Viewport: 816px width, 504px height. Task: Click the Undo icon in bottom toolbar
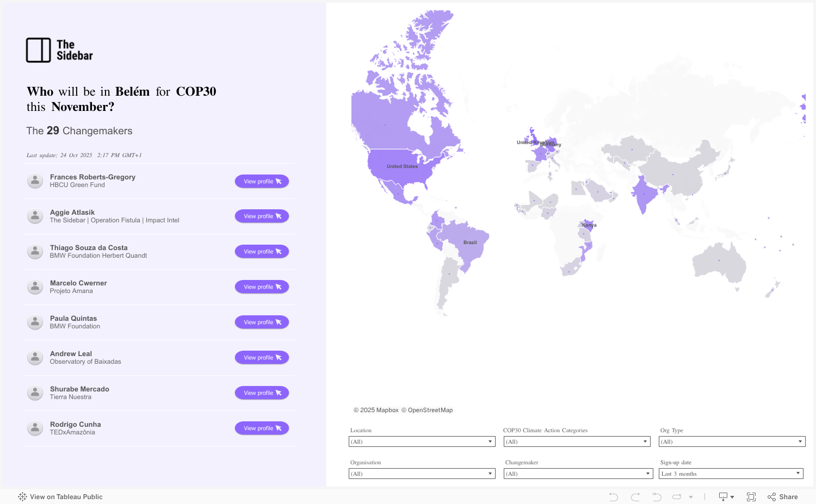613,497
